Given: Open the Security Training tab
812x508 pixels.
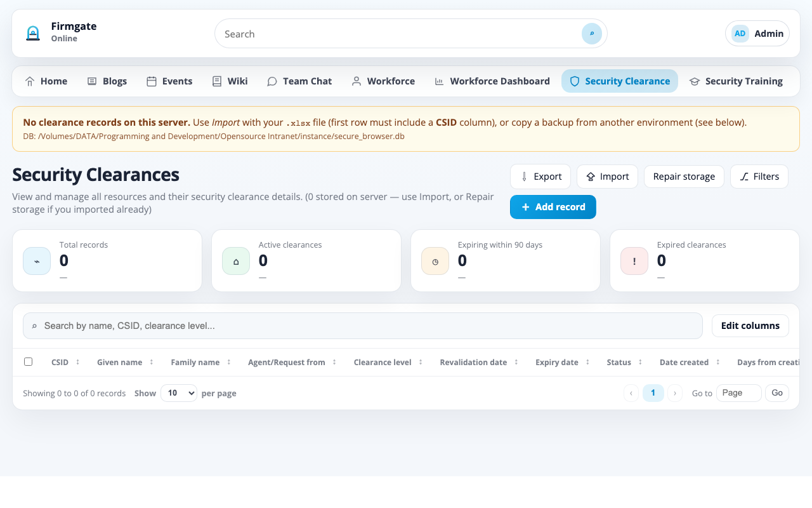Looking at the screenshot, I should [736, 81].
